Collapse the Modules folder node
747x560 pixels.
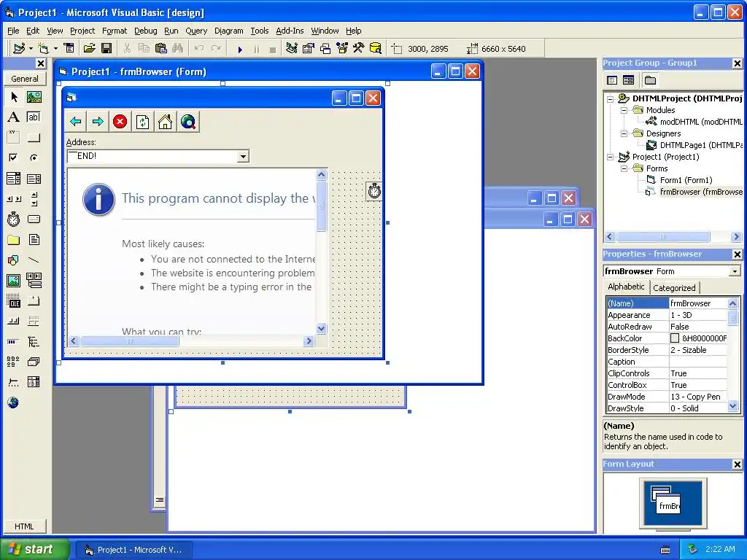pos(624,110)
